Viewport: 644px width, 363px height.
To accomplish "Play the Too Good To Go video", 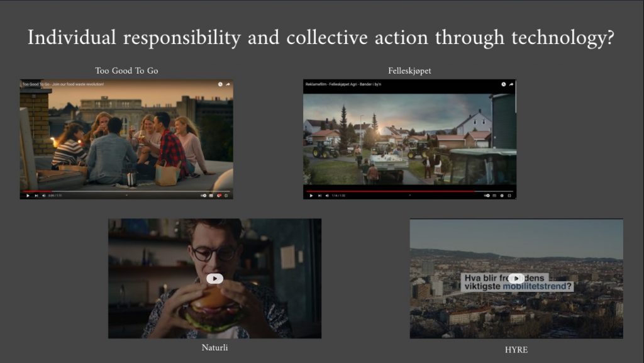I will (28, 196).
